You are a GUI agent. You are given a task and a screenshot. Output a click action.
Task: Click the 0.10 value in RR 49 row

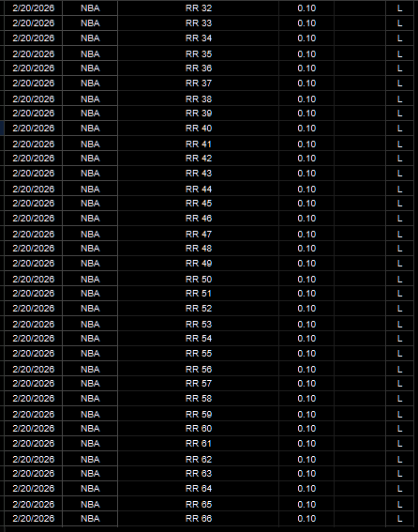(x=306, y=264)
